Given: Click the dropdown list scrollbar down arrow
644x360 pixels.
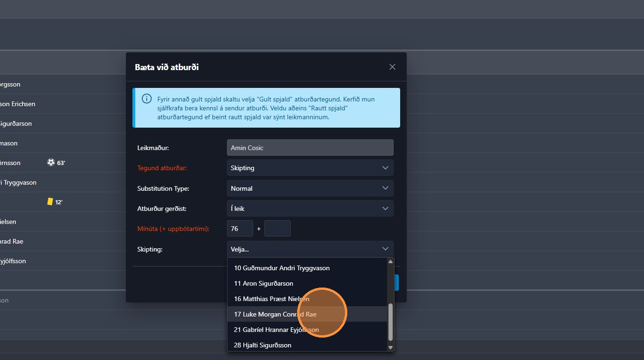Looking at the screenshot, I should [x=391, y=347].
